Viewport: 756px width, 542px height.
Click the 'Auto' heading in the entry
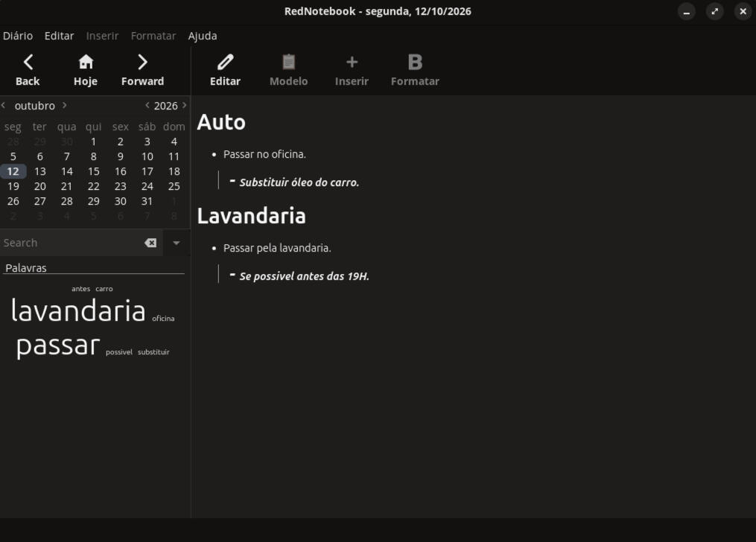click(221, 122)
